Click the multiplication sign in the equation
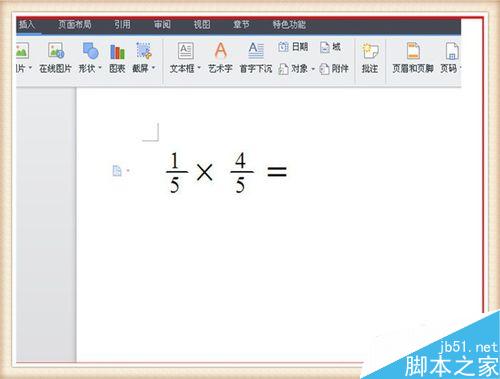This screenshot has height=379, width=500. (x=204, y=173)
